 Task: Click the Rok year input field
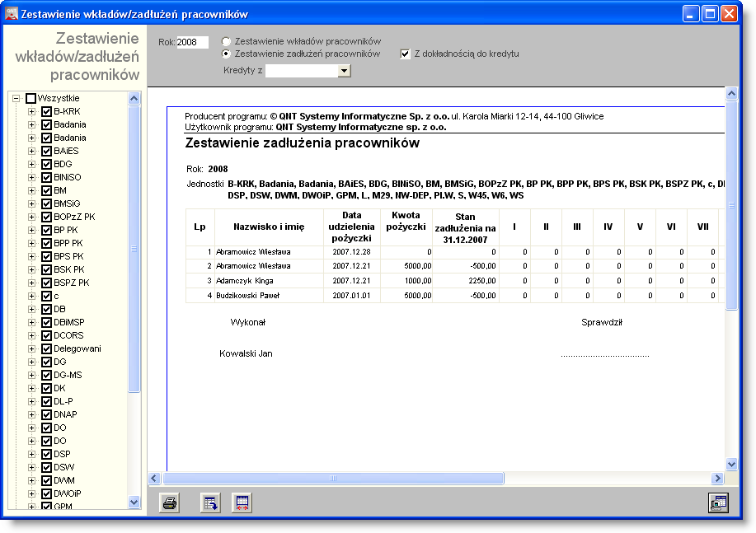(192, 42)
